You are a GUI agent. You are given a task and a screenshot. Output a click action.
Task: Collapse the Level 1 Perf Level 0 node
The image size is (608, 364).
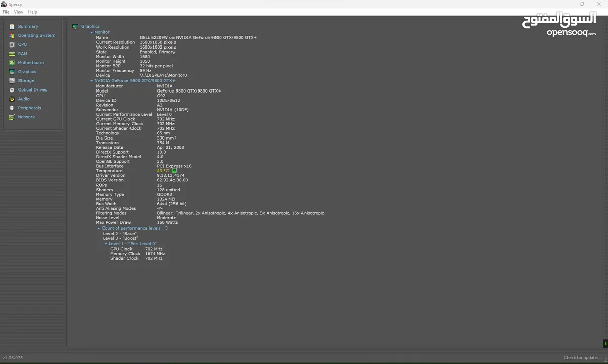tap(106, 244)
